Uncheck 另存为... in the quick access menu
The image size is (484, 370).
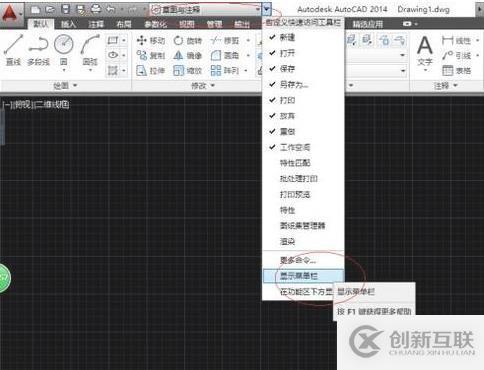[x=303, y=84]
